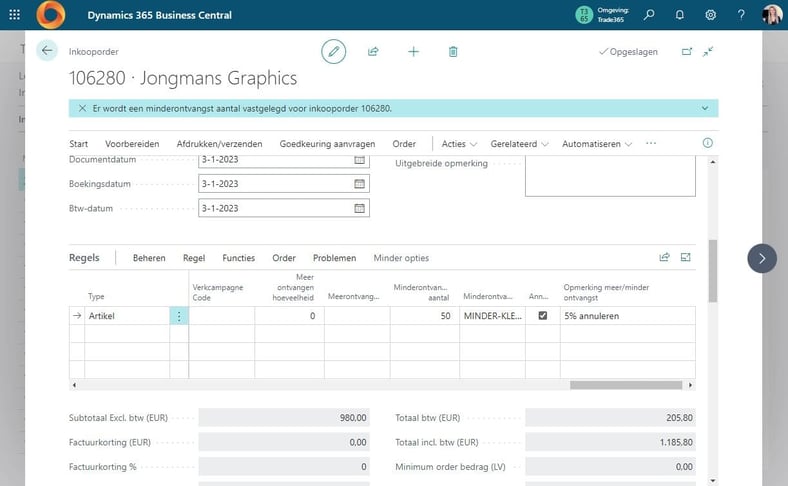
Task: Click the Btw-datum date field
Action: (284, 208)
